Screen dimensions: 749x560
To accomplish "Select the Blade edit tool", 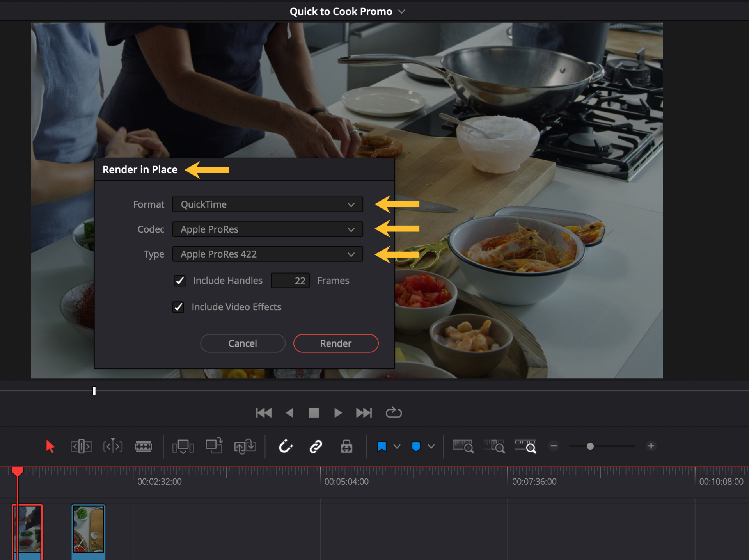I will (144, 446).
